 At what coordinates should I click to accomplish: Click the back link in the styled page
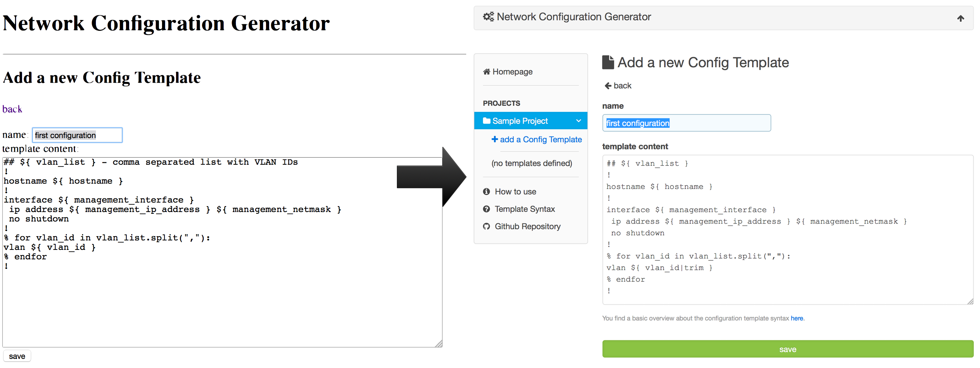pos(618,86)
